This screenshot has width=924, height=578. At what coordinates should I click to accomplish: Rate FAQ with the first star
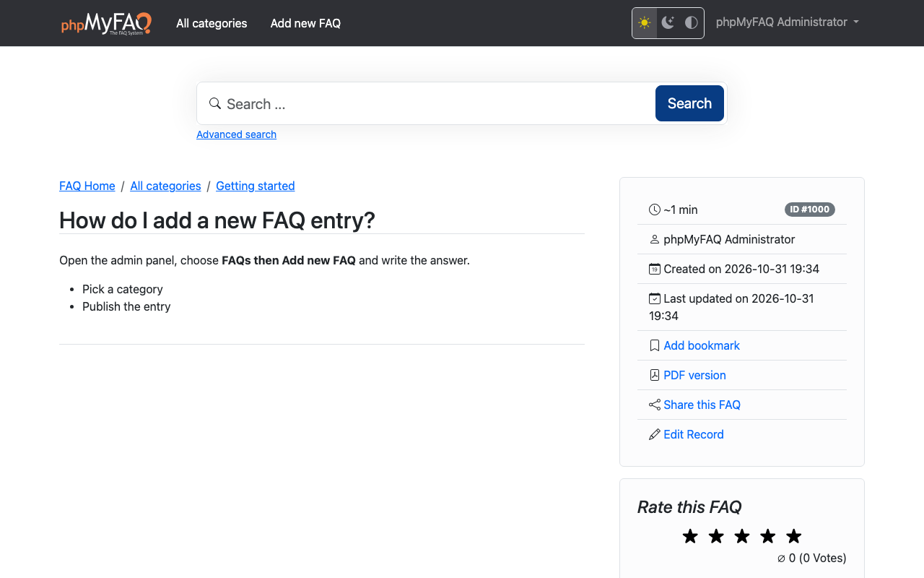[x=690, y=536]
